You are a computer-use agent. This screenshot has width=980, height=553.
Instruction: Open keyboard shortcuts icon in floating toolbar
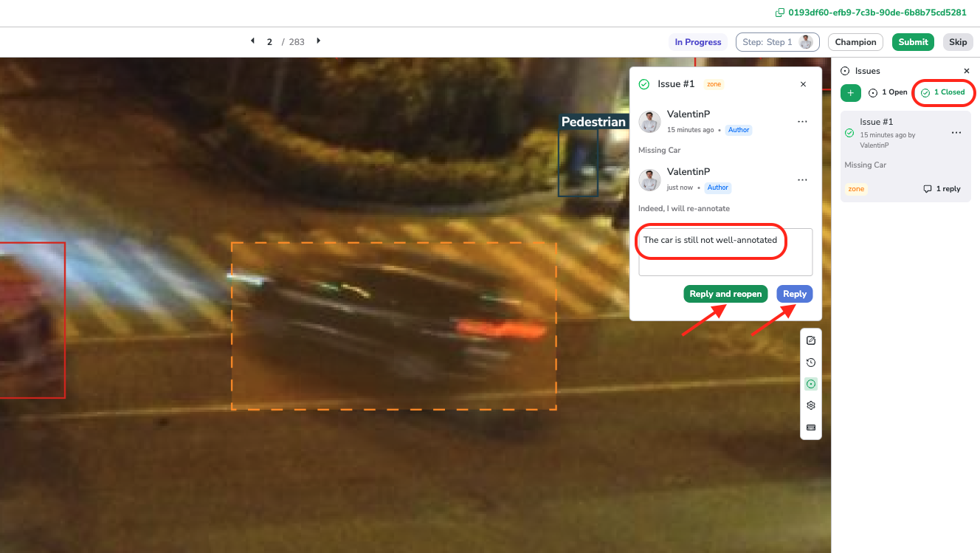coord(811,427)
